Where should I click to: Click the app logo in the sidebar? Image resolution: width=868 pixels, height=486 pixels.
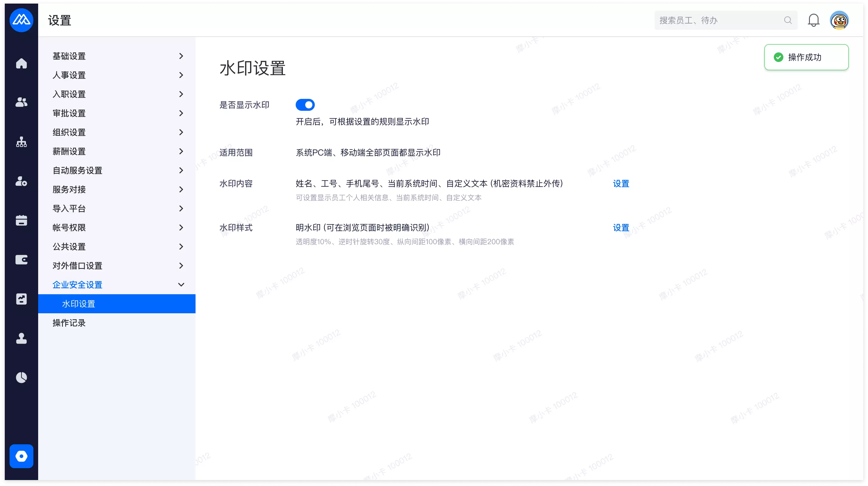click(21, 20)
